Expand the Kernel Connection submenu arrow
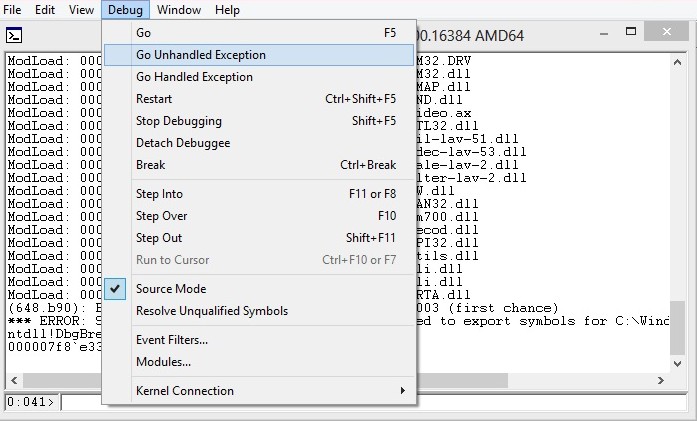This screenshot has width=697, height=421. tap(403, 391)
